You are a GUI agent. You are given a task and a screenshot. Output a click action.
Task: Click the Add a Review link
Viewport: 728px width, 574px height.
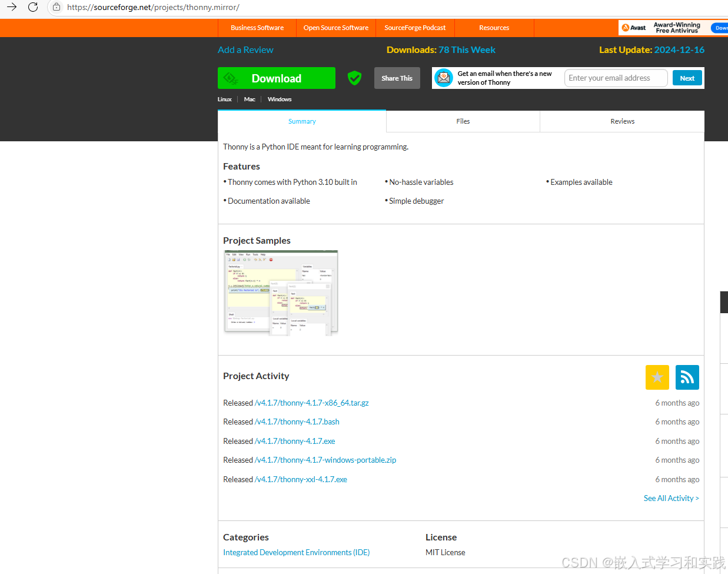245,50
